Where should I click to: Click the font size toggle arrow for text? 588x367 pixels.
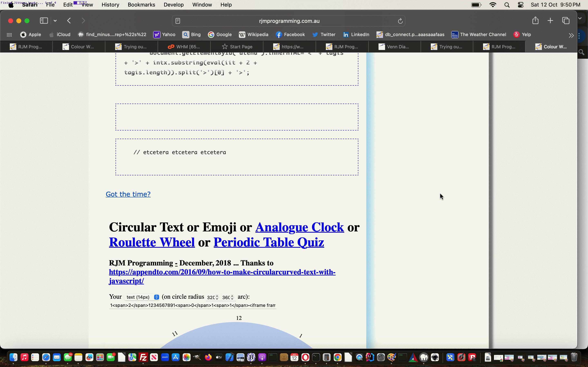[157, 297]
